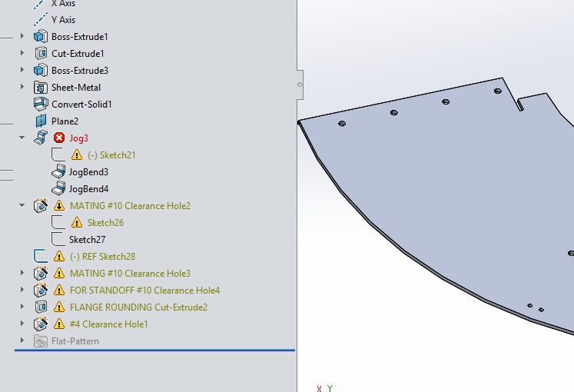This screenshot has height=392, width=574.
Task: Expand the Cut-Extrude1 feature
Action: (x=22, y=53)
